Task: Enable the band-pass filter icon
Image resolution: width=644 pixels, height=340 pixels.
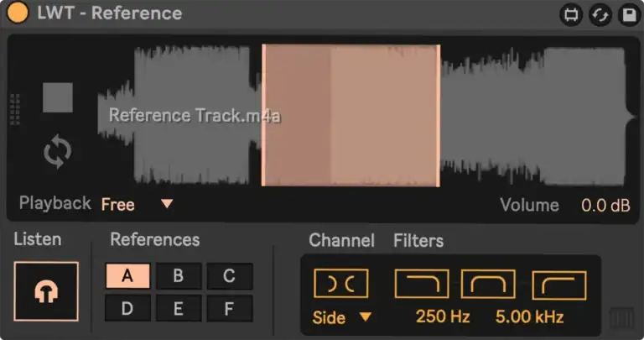Action: 488,284
